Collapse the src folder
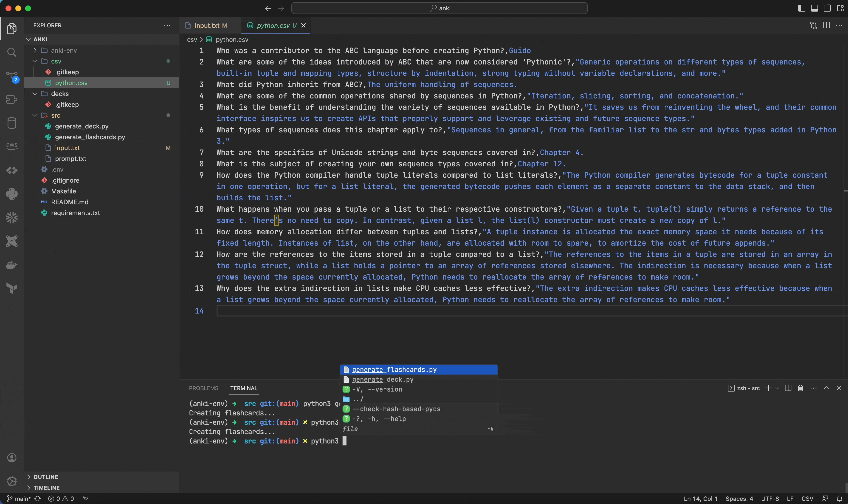The height and width of the screenshot is (504, 848). pos(35,115)
